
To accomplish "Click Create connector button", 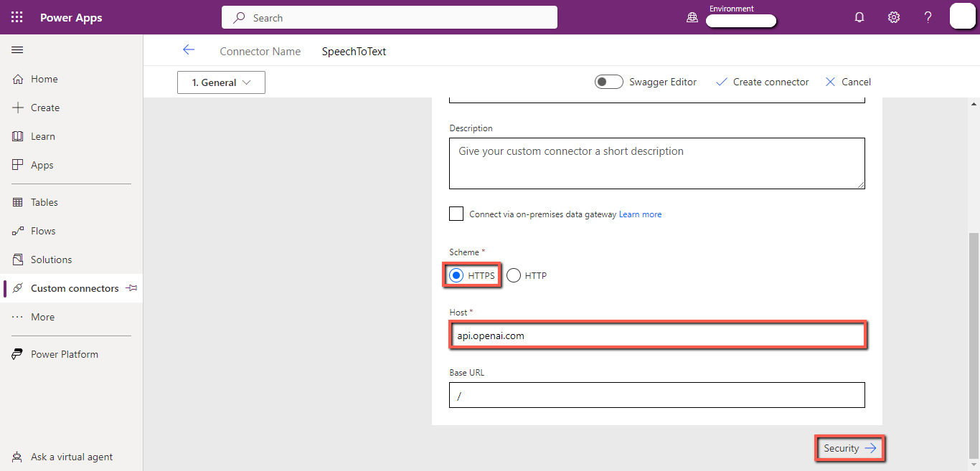I will [x=762, y=82].
